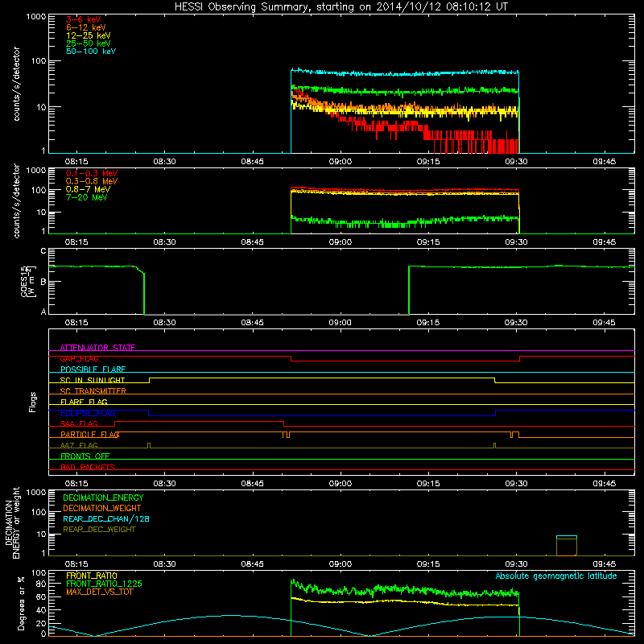Select the A4Z_FLAG label
Viewport: 644px width, 644px height.
coord(79,445)
